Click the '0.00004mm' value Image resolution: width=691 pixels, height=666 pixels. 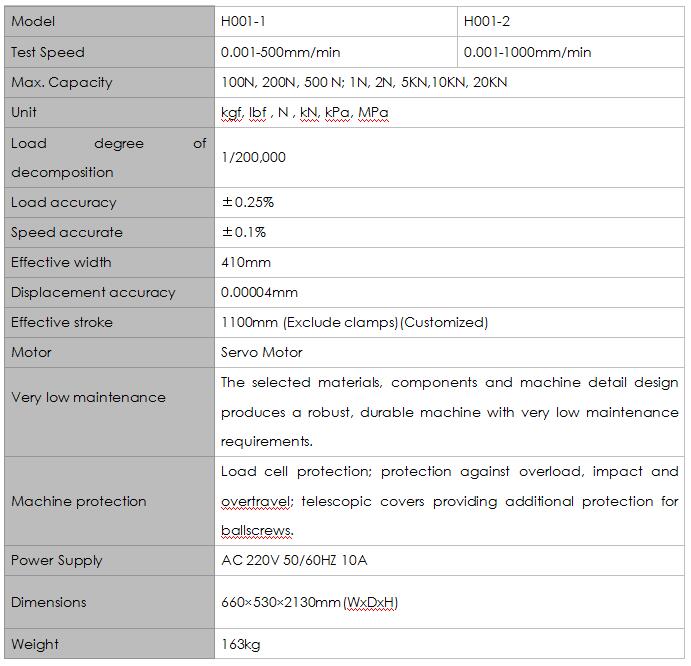[x=259, y=292]
